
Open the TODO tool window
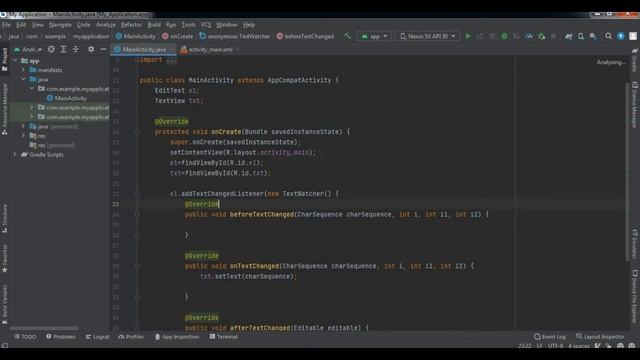[x=25, y=337]
